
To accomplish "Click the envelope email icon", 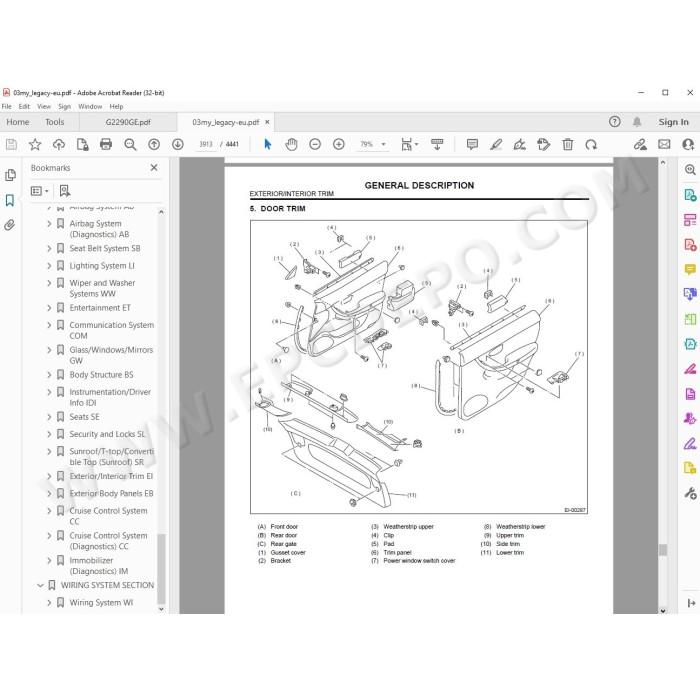I will click(664, 144).
